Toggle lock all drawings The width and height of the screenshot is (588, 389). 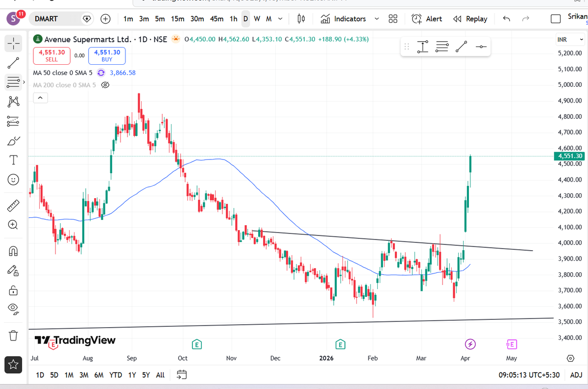[13, 290]
